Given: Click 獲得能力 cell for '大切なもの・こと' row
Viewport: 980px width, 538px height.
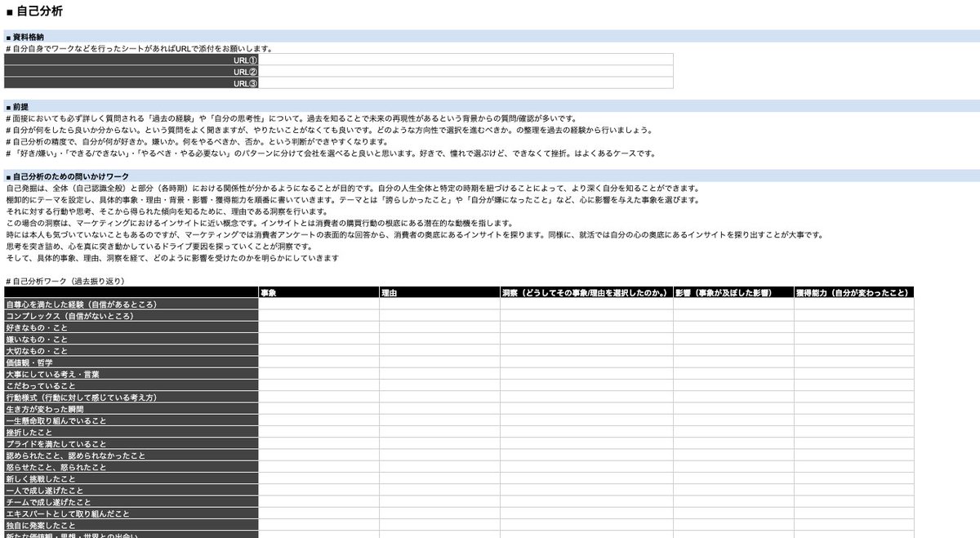Looking at the screenshot, I should pyautogui.click(x=853, y=350).
